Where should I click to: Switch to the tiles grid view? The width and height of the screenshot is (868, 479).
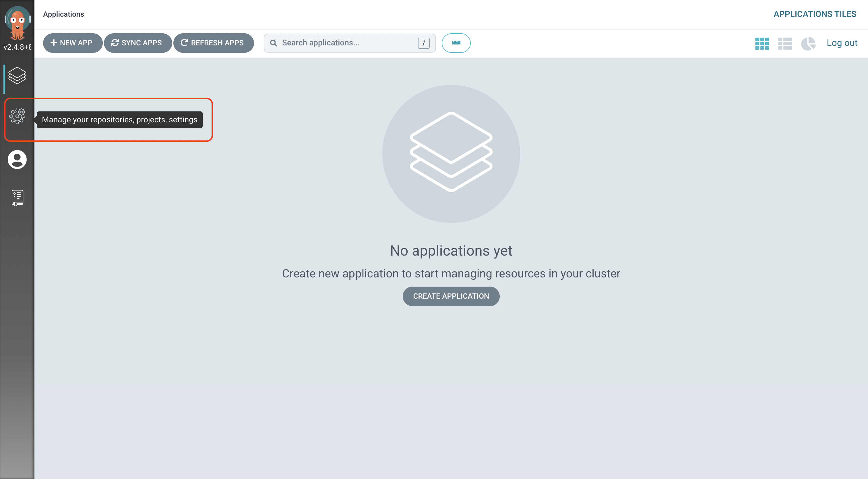(762, 43)
